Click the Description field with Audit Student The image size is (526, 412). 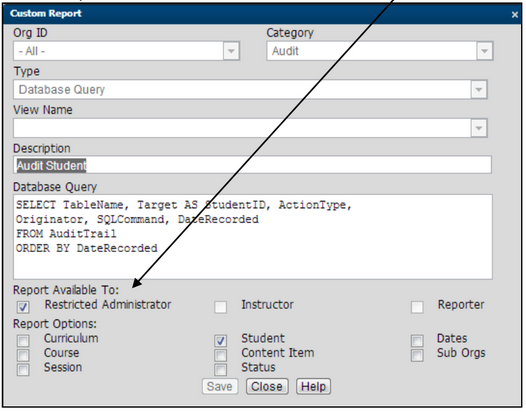[252, 165]
